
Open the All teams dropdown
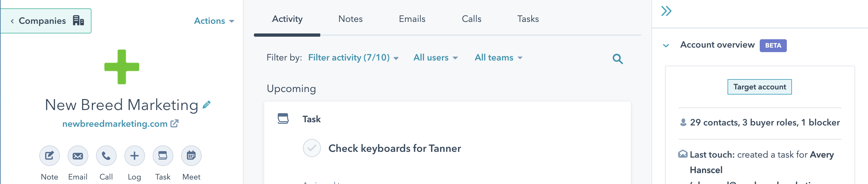click(498, 58)
